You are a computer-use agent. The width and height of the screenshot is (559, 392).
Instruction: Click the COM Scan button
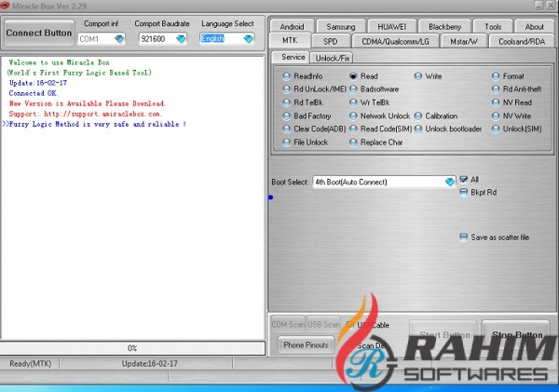point(288,325)
